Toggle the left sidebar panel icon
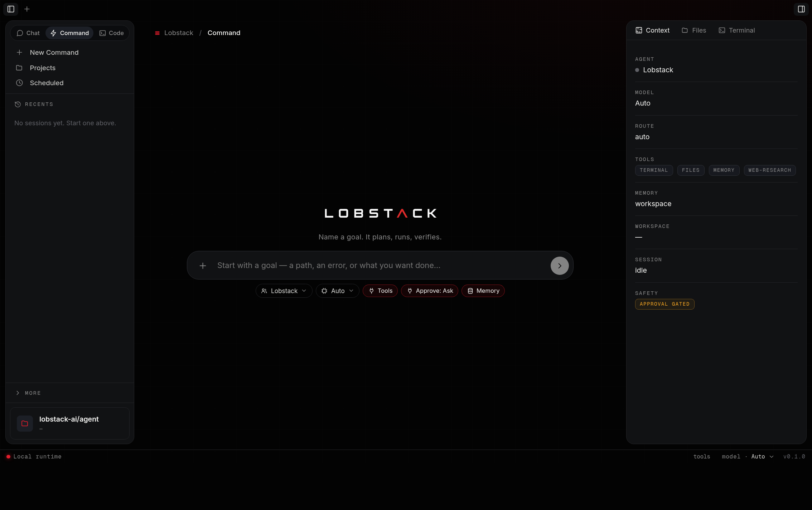 tap(11, 9)
